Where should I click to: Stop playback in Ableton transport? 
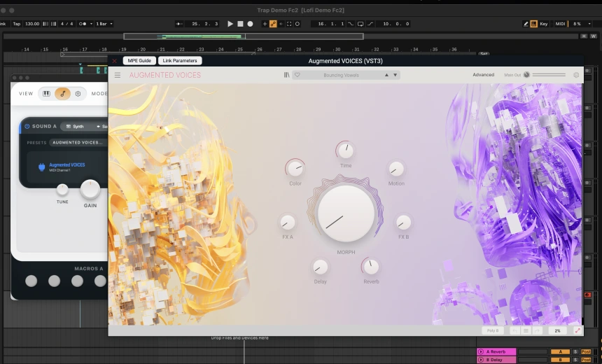[x=240, y=24]
